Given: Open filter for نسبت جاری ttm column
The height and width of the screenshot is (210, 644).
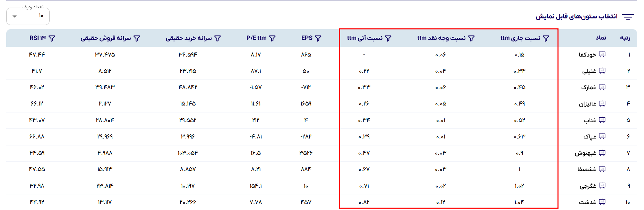Looking at the screenshot, I should point(546,38).
